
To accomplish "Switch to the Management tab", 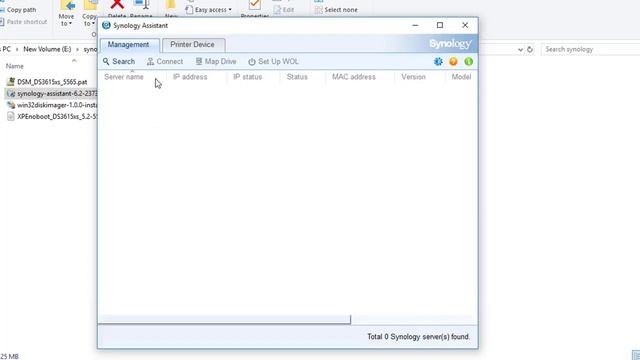I will coord(129,45).
